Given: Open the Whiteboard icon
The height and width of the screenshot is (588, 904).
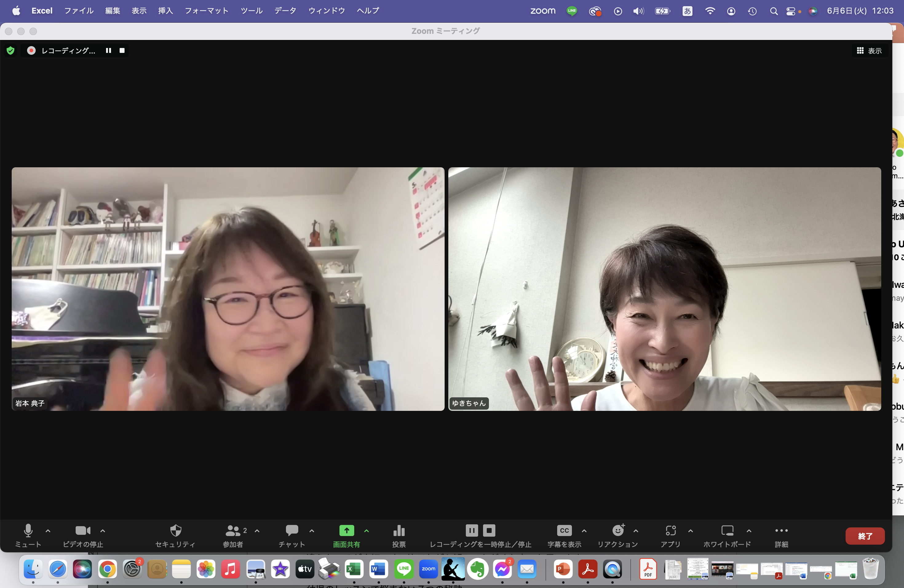Looking at the screenshot, I should pos(727,530).
